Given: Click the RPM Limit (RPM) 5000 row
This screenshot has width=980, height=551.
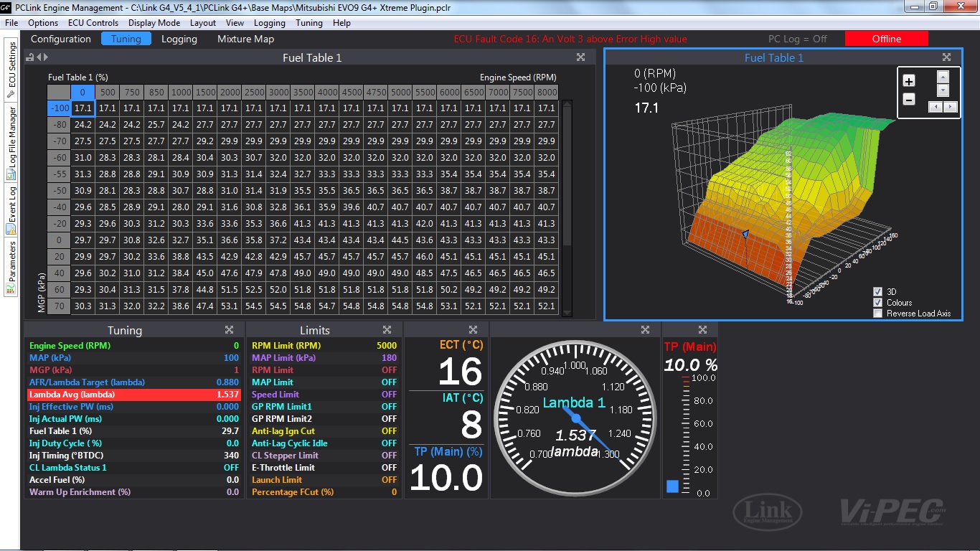Looking at the screenshot, I should pos(324,346).
